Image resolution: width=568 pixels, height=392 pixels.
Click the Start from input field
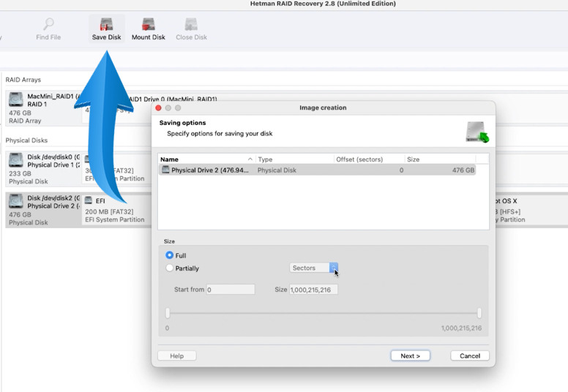click(231, 290)
